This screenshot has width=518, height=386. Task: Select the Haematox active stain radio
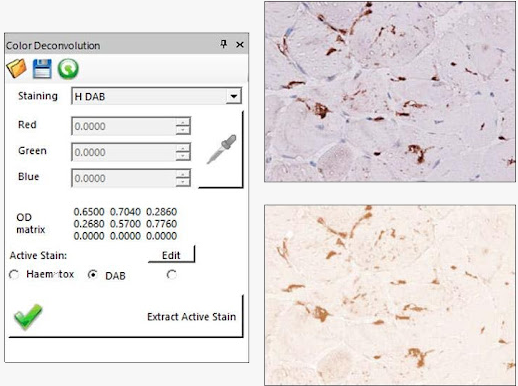tap(14, 275)
